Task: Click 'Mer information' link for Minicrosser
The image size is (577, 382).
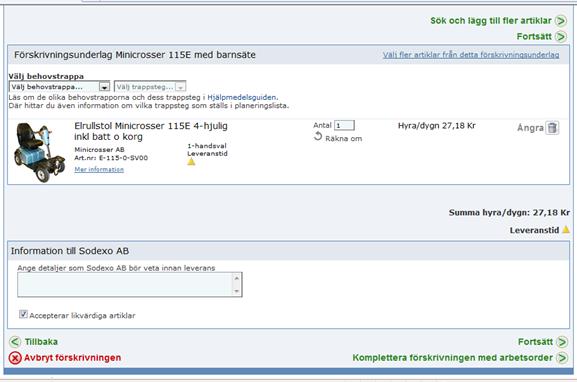Action: [99, 169]
